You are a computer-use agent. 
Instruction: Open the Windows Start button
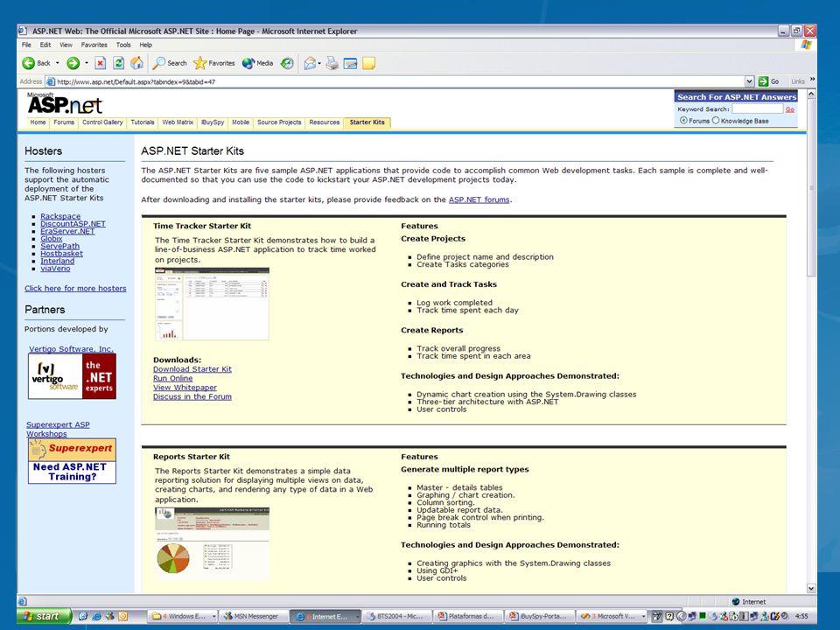44,616
